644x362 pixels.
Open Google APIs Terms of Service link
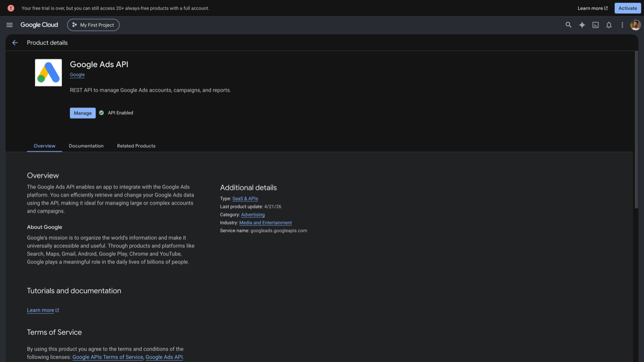pos(108,357)
